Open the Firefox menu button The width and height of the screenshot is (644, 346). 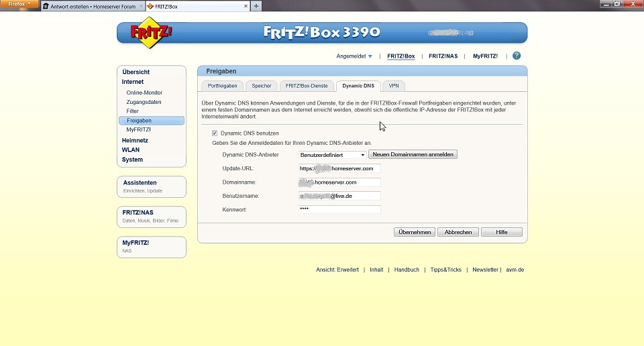pyautogui.click(x=19, y=4)
